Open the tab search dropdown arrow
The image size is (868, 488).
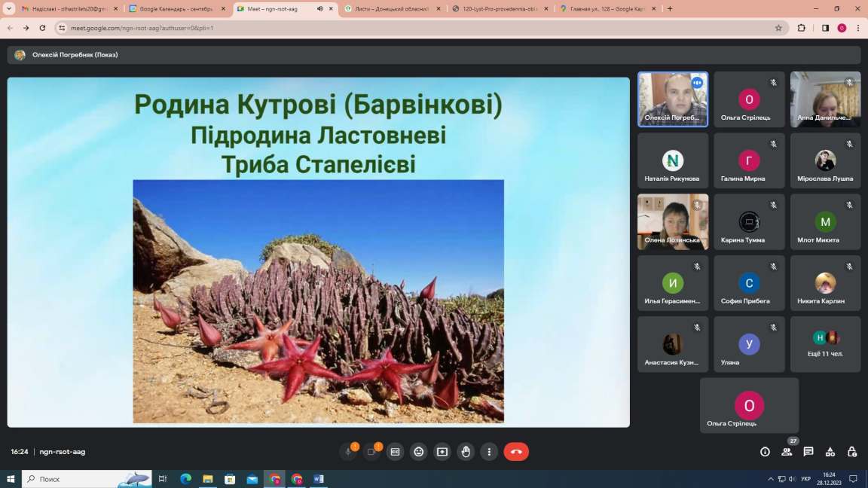coord(9,9)
